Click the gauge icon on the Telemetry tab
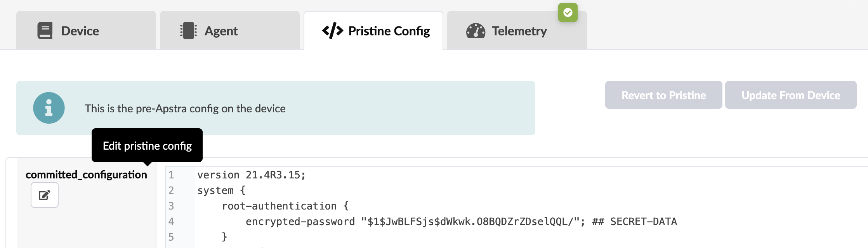The height and width of the screenshot is (248, 868). [x=476, y=31]
